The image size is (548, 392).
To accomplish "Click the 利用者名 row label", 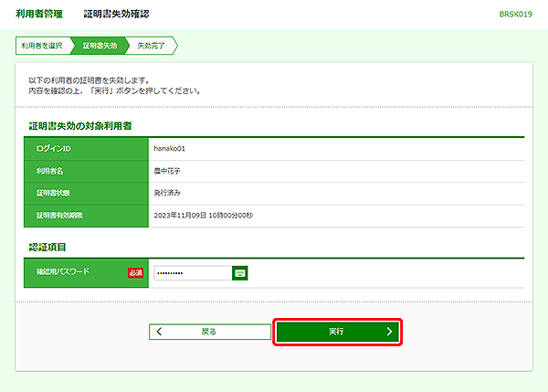I will click(50, 171).
